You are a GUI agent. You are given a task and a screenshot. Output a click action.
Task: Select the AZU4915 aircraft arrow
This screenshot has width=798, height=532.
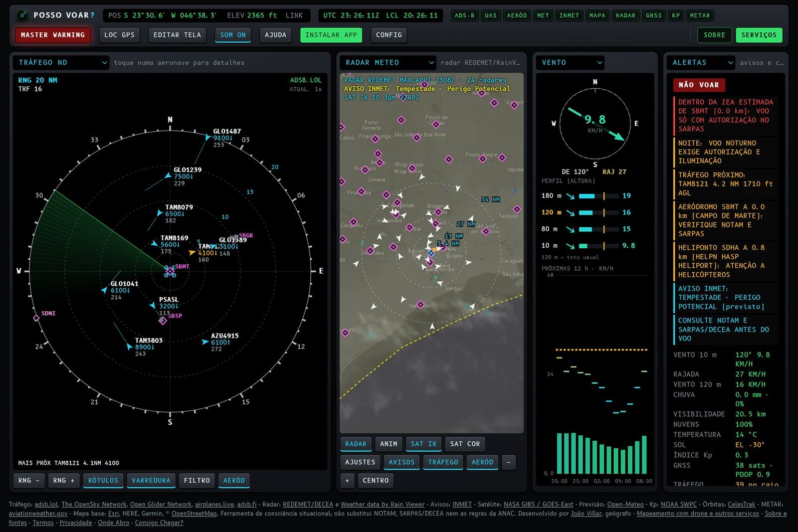click(x=205, y=342)
